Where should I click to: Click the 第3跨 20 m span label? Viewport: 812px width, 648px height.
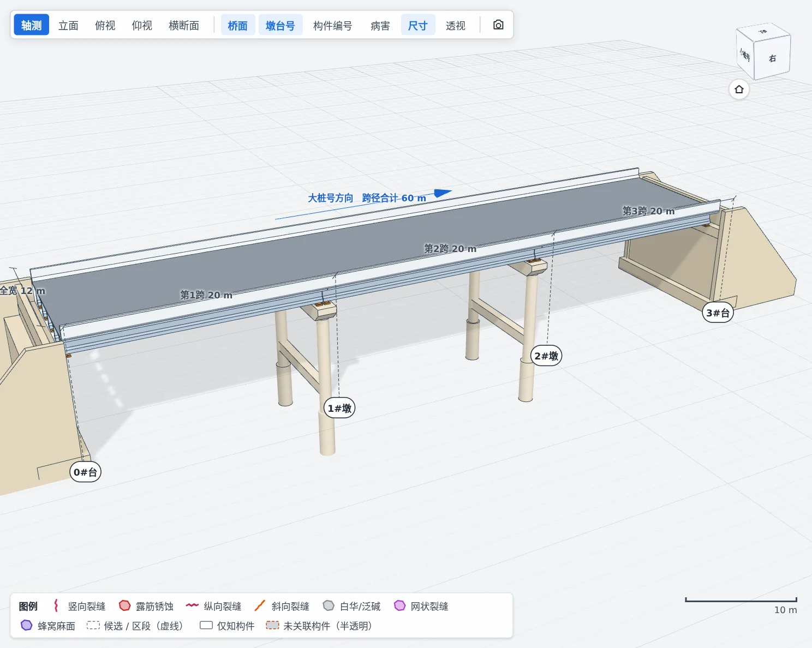click(648, 211)
